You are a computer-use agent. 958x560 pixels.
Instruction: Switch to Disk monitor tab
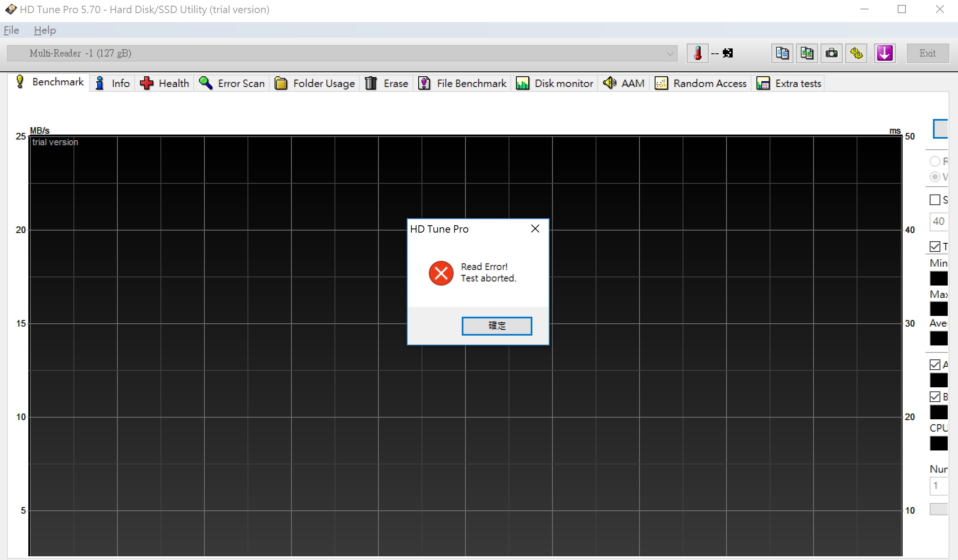click(555, 83)
